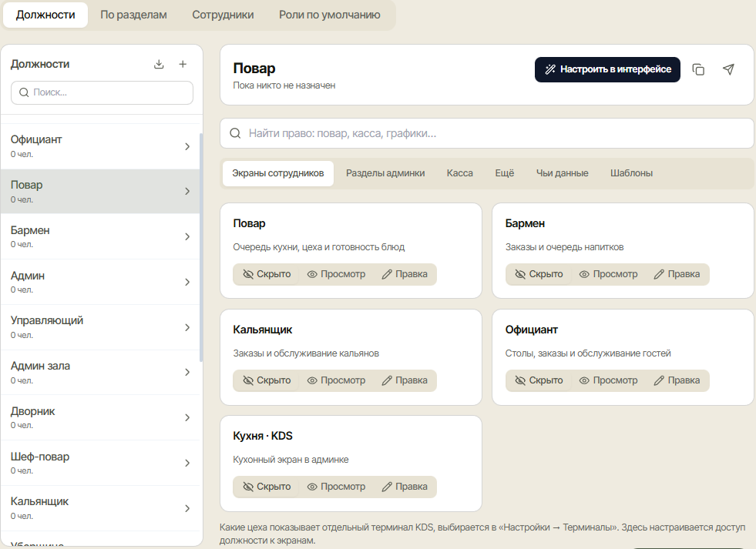This screenshot has height=549, width=756.
Task: Click the download icon beside Должности heading
Action: pyautogui.click(x=159, y=64)
